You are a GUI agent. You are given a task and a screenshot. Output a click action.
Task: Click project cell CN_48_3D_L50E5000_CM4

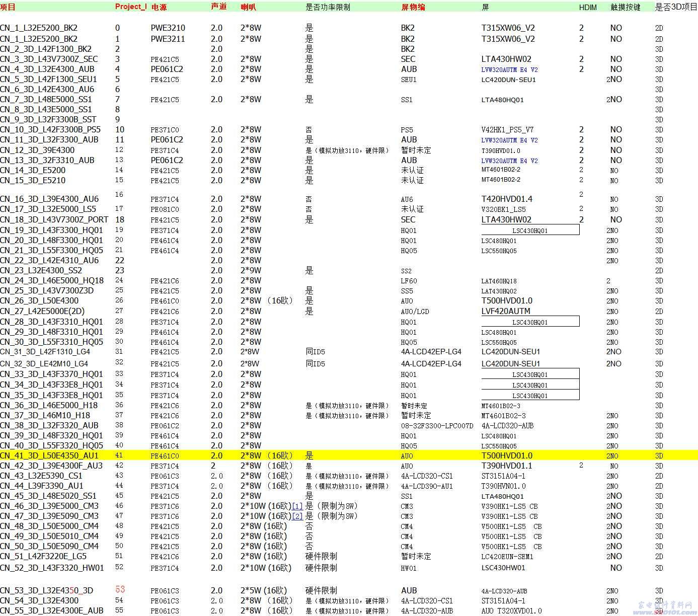[x=49, y=526]
